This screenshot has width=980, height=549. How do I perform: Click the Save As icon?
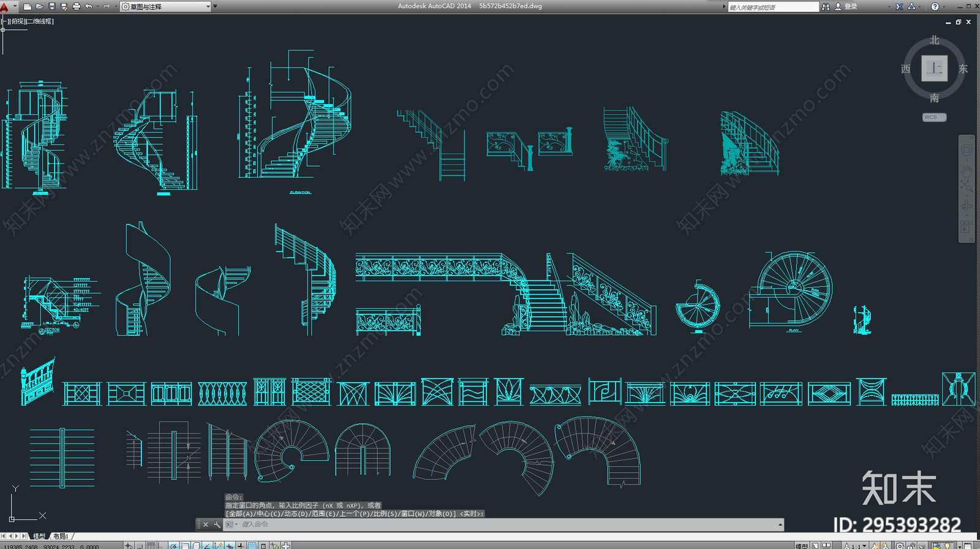click(x=64, y=7)
